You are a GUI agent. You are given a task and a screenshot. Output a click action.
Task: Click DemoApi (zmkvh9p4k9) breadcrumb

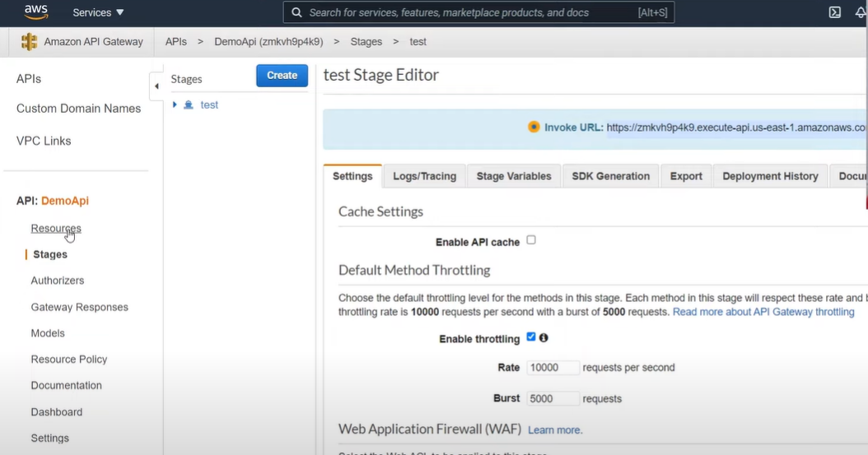tap(268, 41)
